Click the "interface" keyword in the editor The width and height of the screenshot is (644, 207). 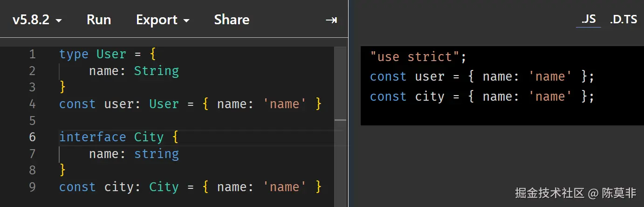(92, 137)
